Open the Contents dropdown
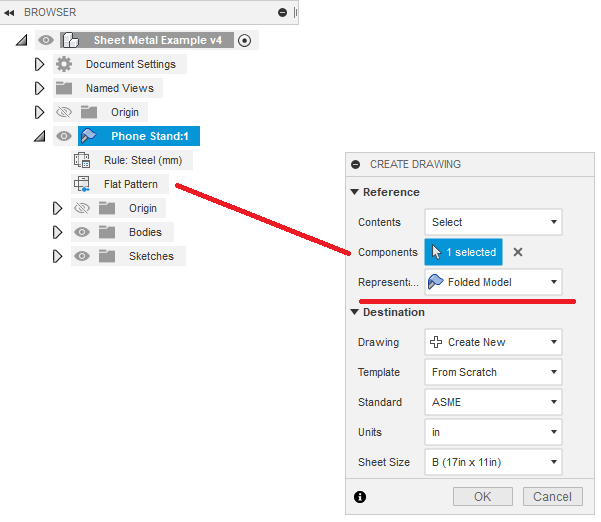Image resolution: width=601 pixels, height=522 pixels. coord(493,222)
